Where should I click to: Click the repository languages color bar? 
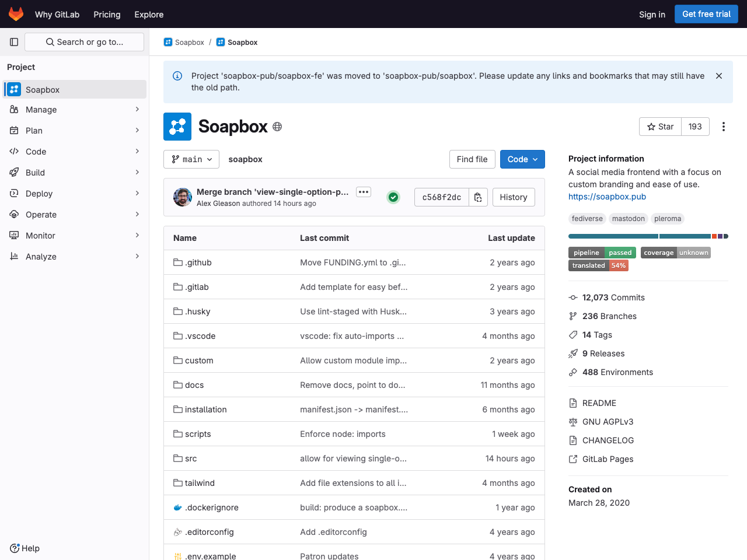(648, 236)
